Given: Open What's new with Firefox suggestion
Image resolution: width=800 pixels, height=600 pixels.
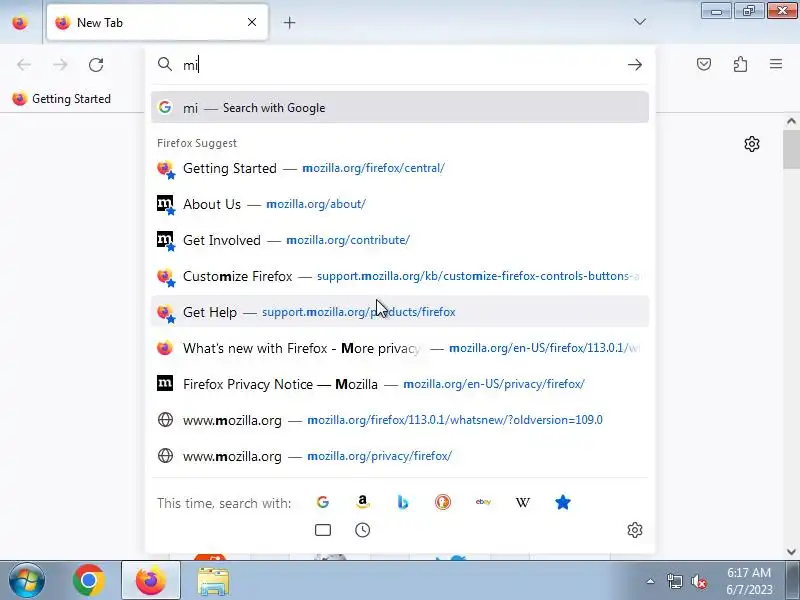Looking at the screenshot, I should pyautogui.click(x=400, y=348).
